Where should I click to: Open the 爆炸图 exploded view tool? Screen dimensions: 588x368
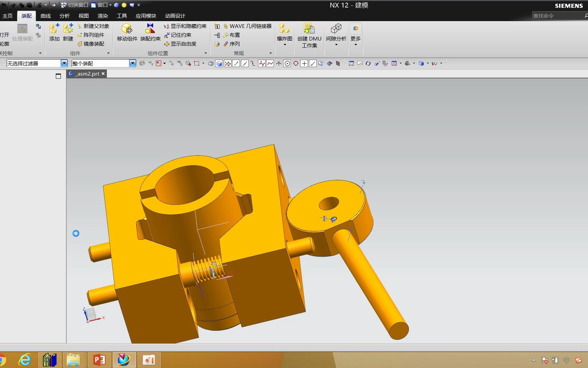click(x=284, y=34)
